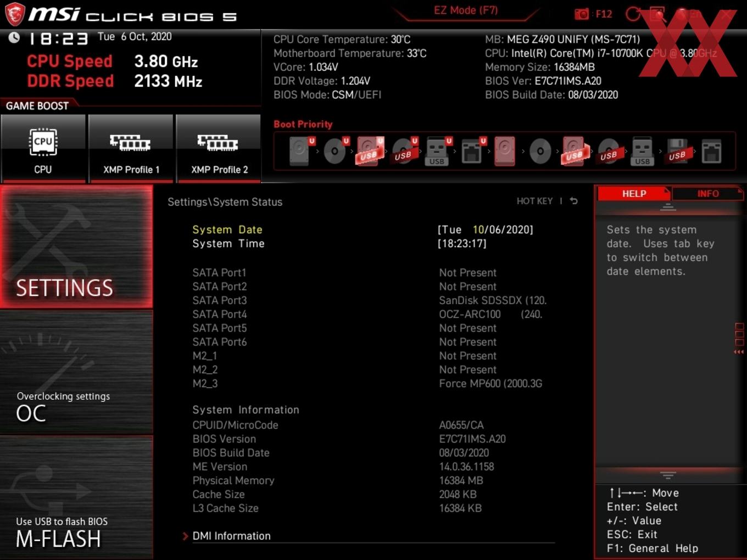Click BIOS Version value E7C71IMS.A20 in System Information

[472, 439]
